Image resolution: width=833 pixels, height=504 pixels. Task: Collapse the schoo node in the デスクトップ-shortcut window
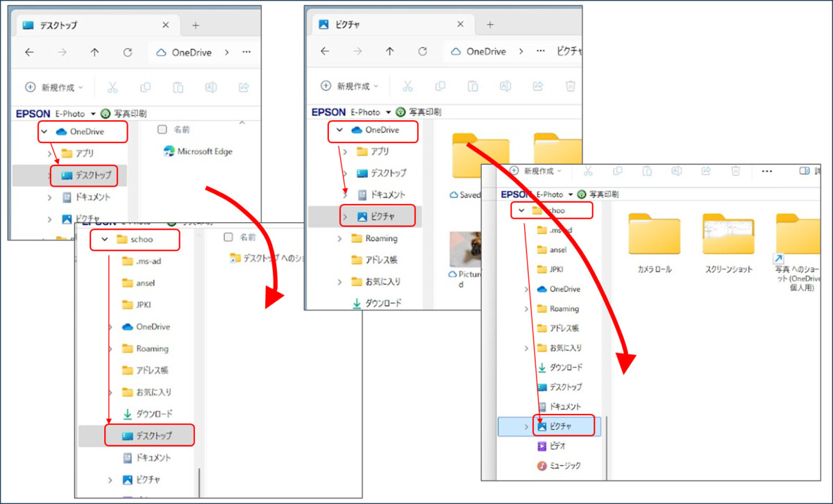[x=104, y=240]
